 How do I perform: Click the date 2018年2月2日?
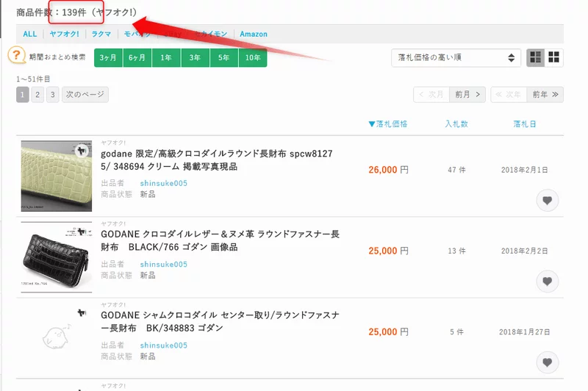click(525, 251)
